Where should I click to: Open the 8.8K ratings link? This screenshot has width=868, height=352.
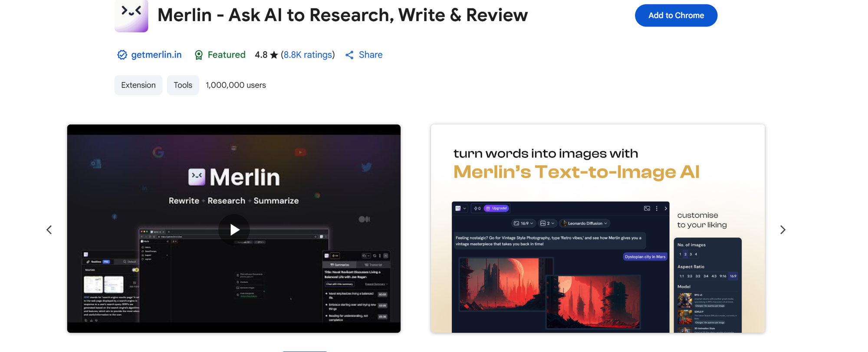click(x=308, y=55)
